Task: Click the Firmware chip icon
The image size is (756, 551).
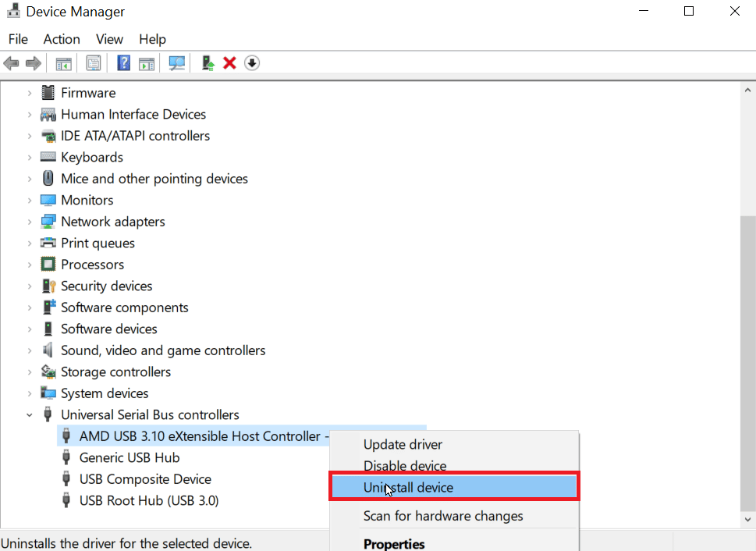Action: click(x=48, y=92)
